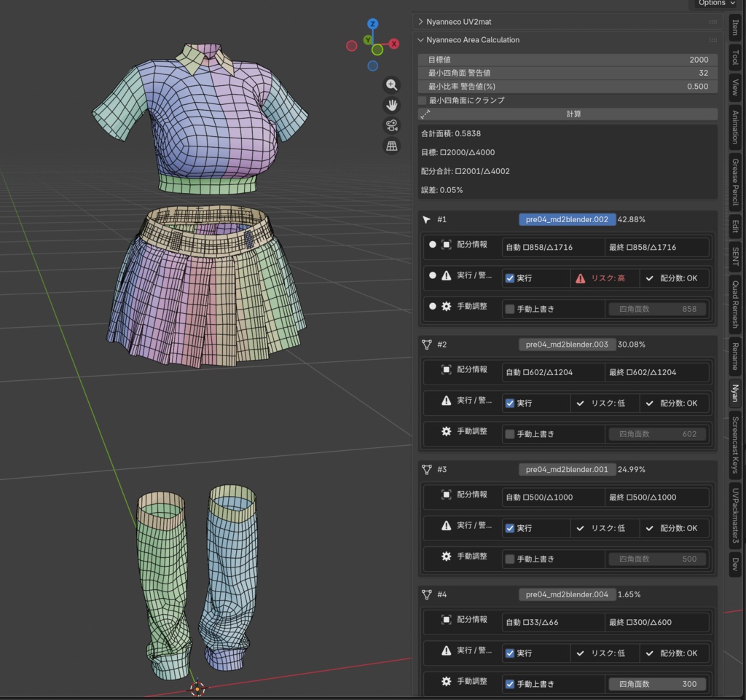The height and width of the screenshot is (700, 746).
Task: Click the select cursor icon for #1
Action: [x=427, y=219]
